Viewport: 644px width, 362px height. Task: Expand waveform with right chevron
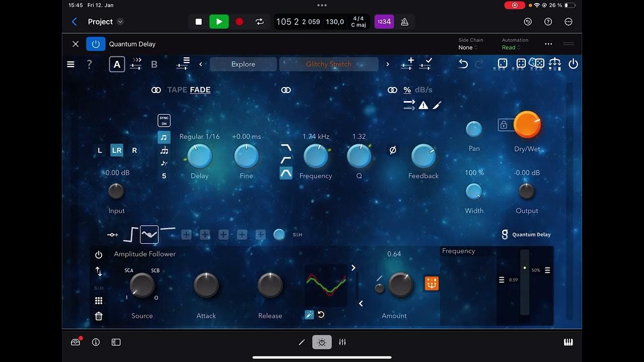(353, 268)
